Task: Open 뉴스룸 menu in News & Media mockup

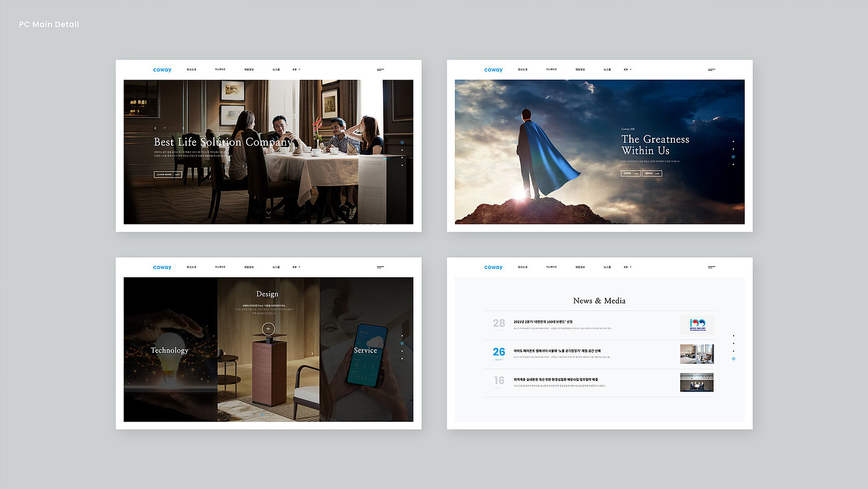Action: pos(607,267)
